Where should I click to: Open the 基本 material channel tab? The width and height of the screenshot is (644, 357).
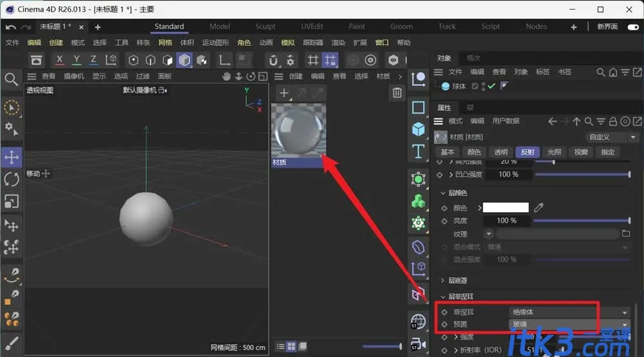click(448, 152)
